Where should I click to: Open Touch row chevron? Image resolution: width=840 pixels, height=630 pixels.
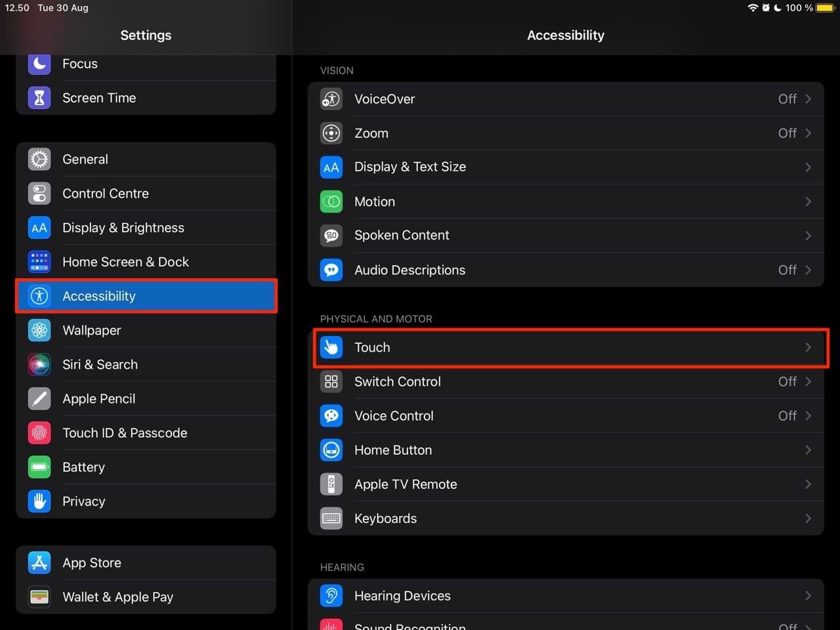pos(808,347)
